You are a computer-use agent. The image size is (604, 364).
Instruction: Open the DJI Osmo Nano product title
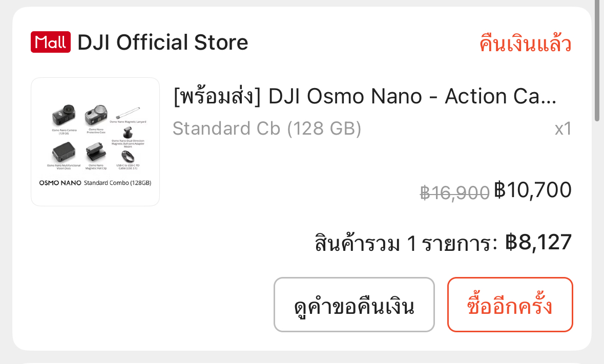365,96
